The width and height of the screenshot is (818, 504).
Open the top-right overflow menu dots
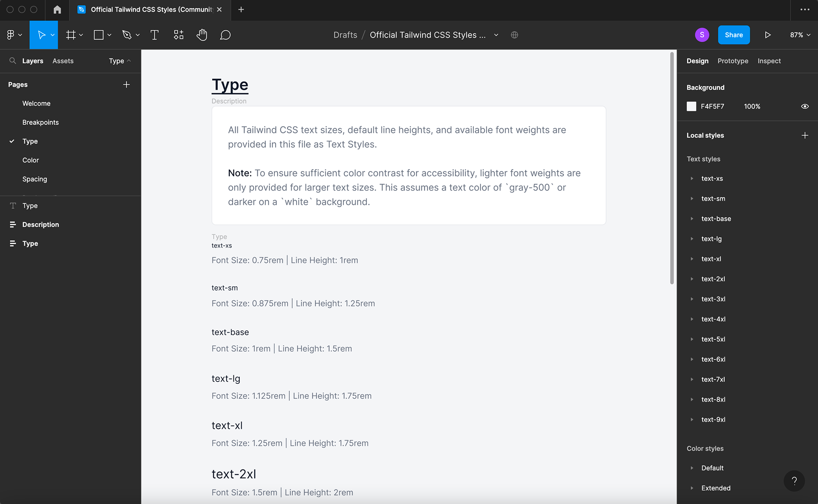(x=805, y=9)
